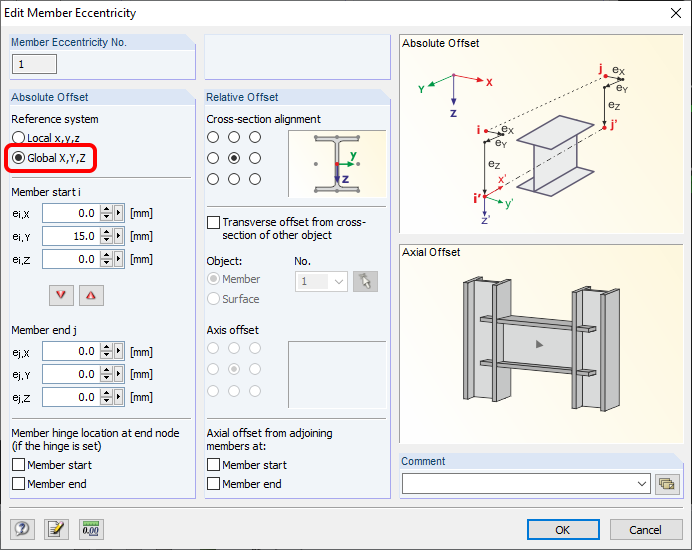
Task: Enable transverse offset from cross-section checkbox
Action: click(213, 222)
